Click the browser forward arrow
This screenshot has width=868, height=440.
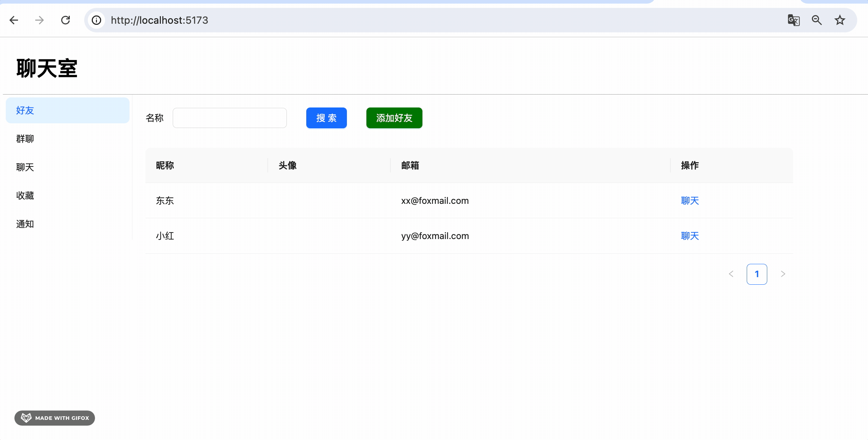coord(40,20)
